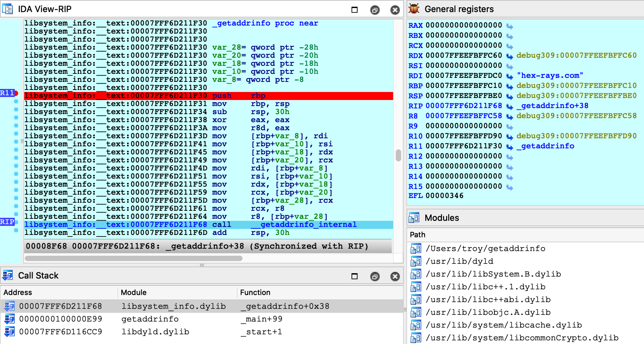Image resolution: width=644 pixels, height=344 pixels.
Task: Click the jump arrow beside RIP register value
Action: (x=509, y=106)
